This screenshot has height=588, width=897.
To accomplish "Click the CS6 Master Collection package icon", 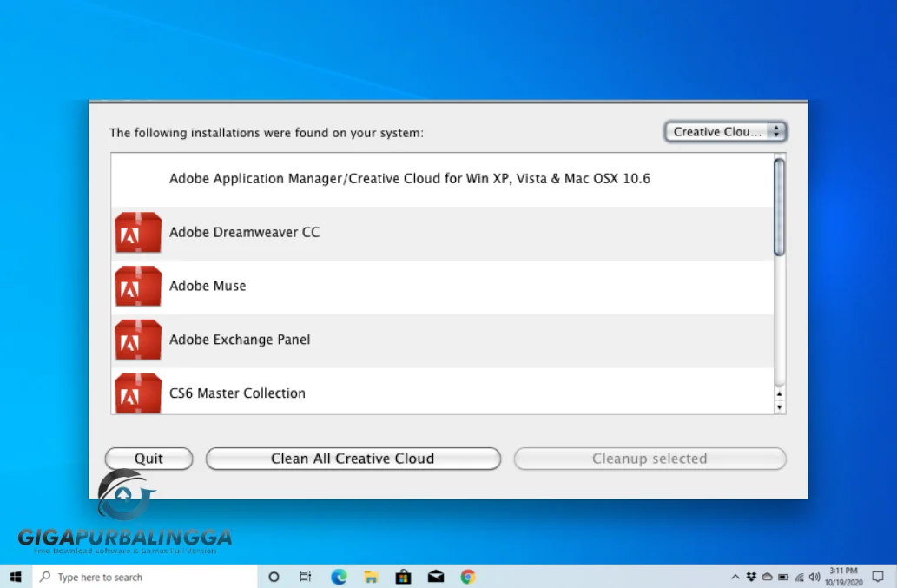I will point(138,393).
